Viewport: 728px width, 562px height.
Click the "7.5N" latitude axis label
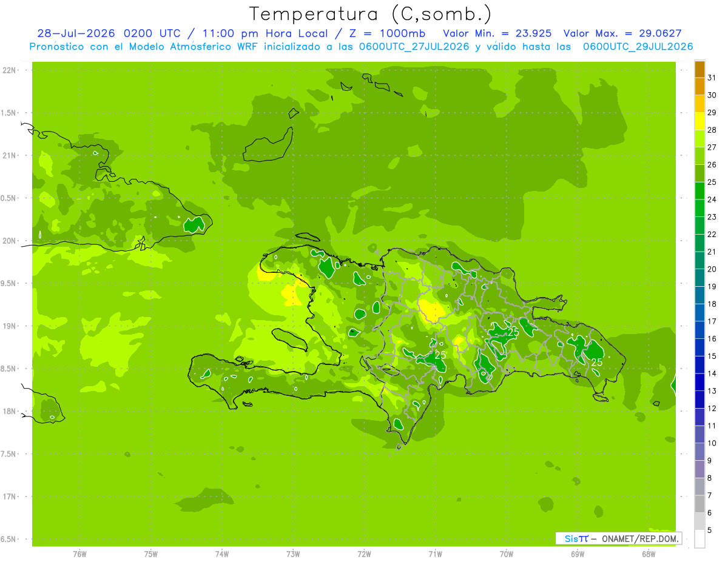pyautogui.click(x=9, y=454)
